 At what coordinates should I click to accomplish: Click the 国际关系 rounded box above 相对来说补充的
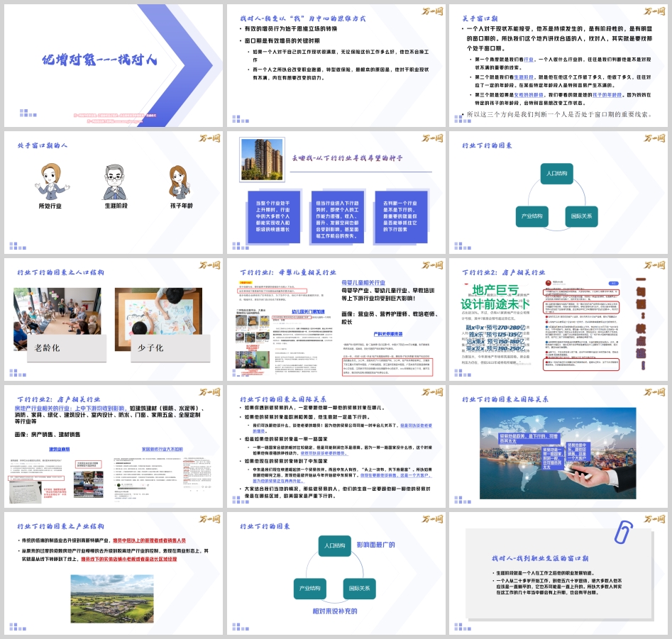[360, 588]
